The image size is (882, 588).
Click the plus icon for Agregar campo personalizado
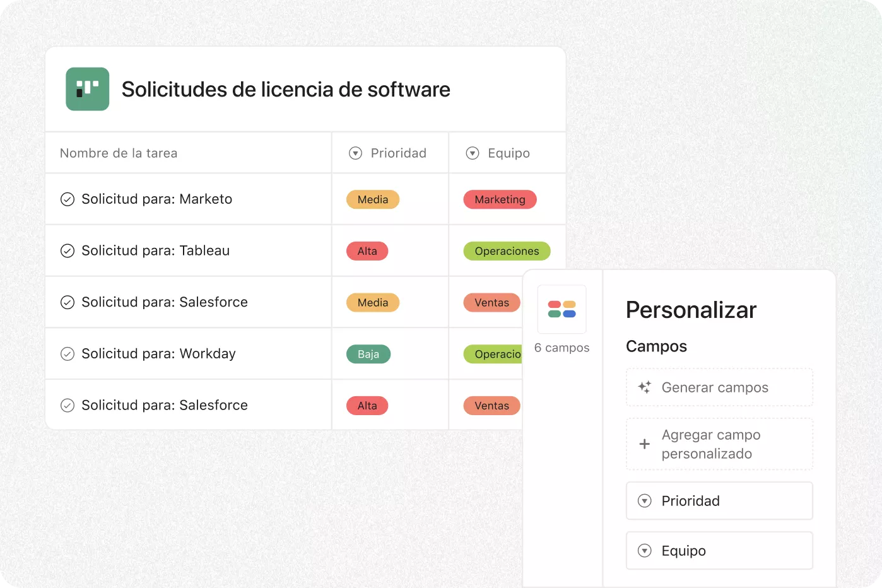[644, 444]
